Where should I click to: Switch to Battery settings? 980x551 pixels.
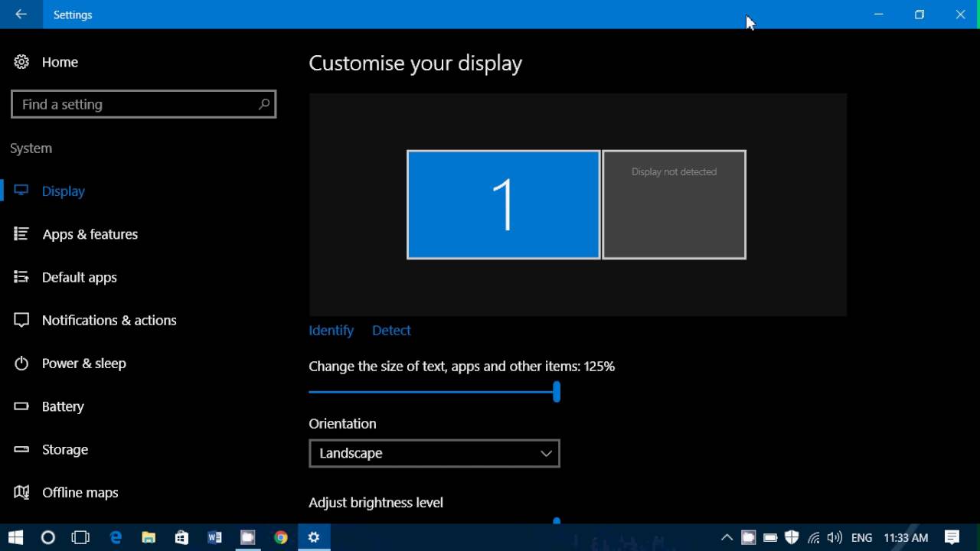pyautogui.click(x=63, y=406)
